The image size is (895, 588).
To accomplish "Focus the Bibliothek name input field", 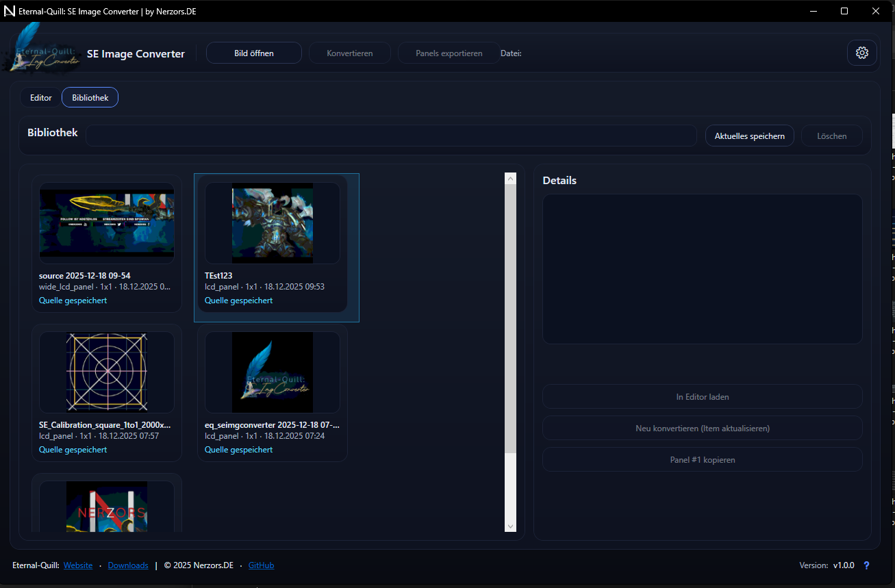I will 391,136.
